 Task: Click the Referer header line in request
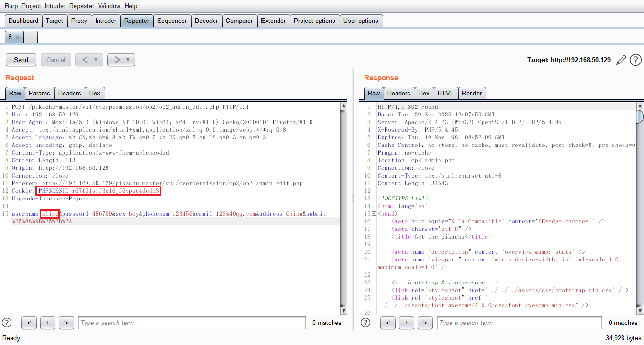tap(158, 183)
